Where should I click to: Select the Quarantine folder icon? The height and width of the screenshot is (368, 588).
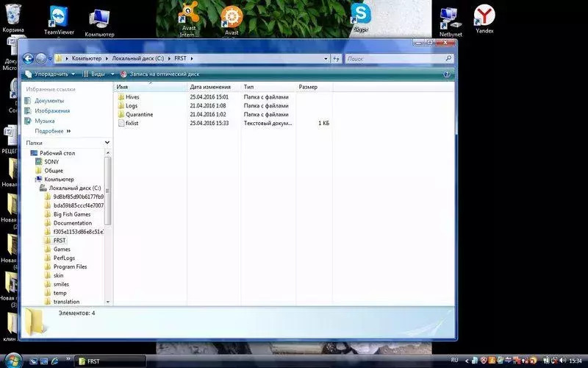[121, 114]
